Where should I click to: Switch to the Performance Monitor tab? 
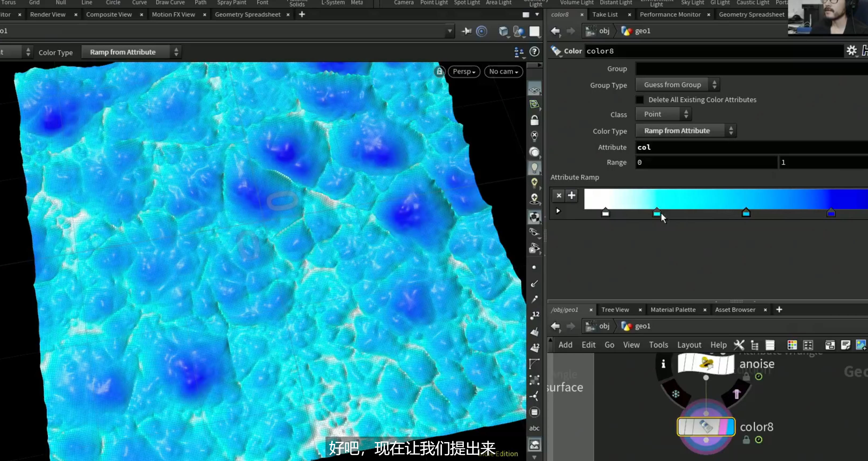pos(670,14)
